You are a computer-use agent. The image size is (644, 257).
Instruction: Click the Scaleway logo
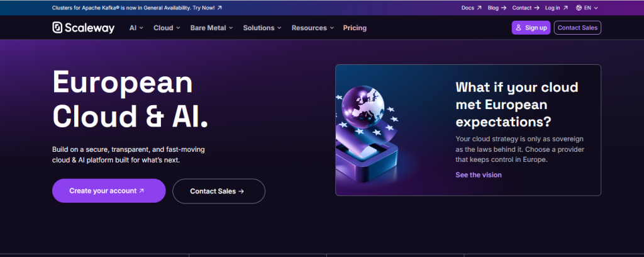(84, 28)
